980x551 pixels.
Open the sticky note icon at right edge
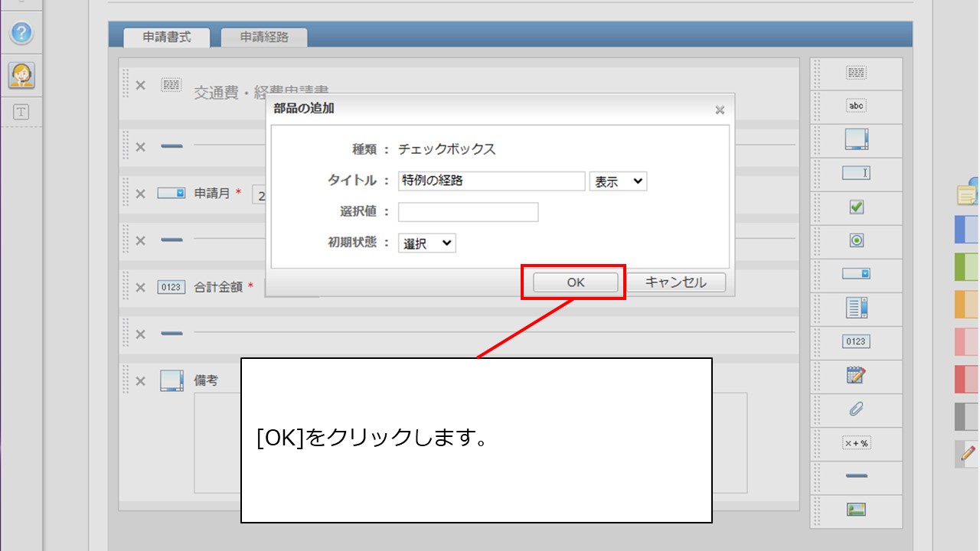[969, 192]
